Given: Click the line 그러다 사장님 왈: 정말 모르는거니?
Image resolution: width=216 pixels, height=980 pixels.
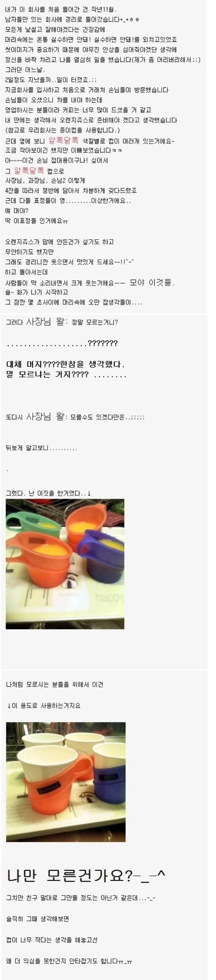Looking at the screenshot, I should (x=62, y=322).
